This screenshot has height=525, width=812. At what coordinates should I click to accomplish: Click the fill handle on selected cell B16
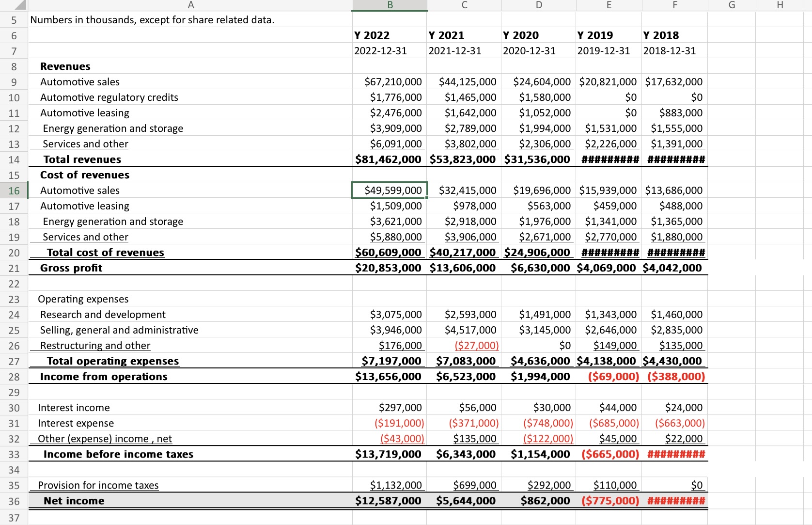426,197
